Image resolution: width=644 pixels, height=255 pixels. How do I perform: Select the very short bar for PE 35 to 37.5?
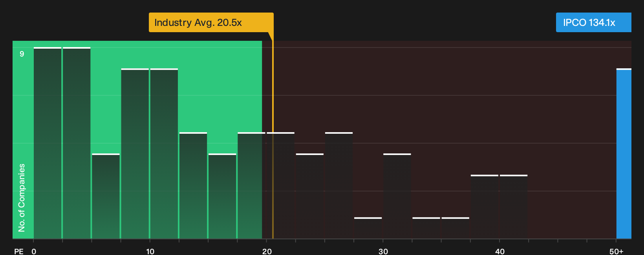(x=456, y=228)
